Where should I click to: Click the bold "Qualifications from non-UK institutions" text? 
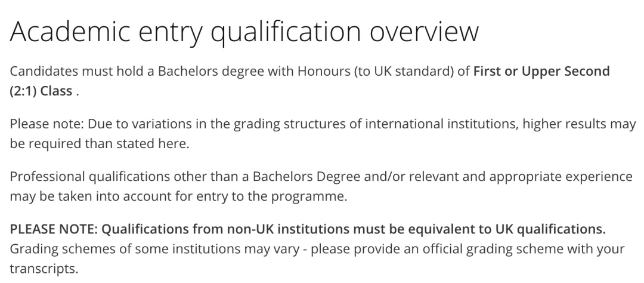click(x=225, y=229)
